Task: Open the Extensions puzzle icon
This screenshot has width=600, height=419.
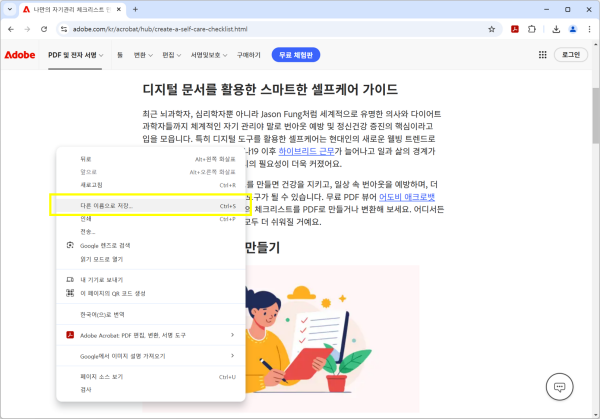Action: point(532,29)
